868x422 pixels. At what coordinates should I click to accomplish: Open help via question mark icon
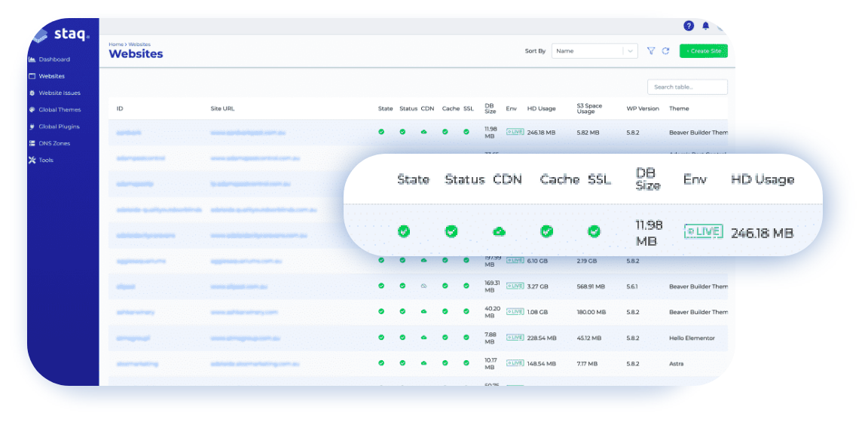point(689,26)
